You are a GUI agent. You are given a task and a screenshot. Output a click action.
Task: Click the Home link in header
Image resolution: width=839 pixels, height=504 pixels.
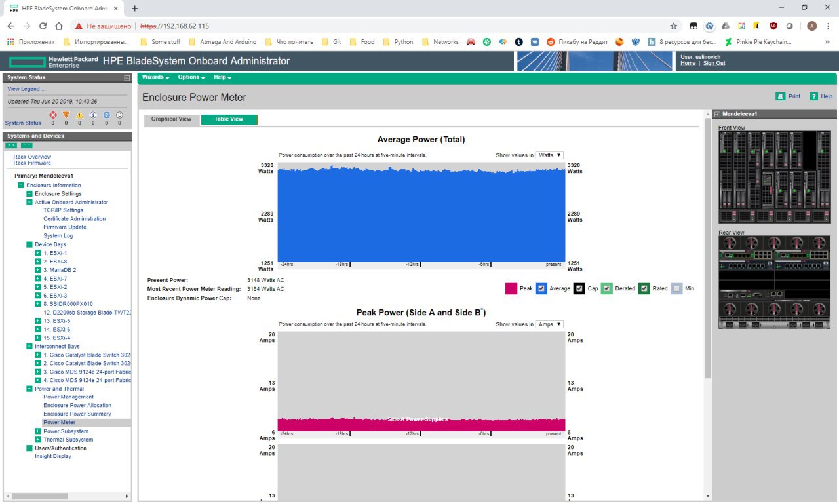pyautogui.click(x=688, y=63)
